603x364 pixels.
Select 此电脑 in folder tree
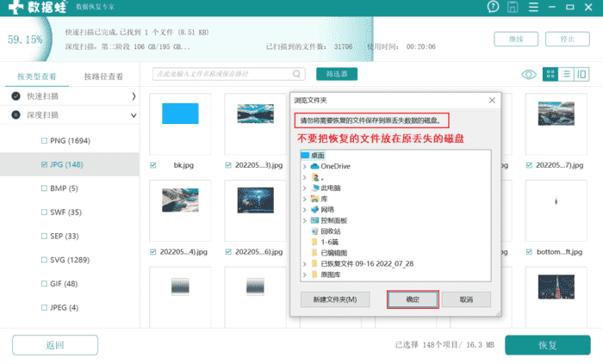pyautogui.click(x=330, y=188)
